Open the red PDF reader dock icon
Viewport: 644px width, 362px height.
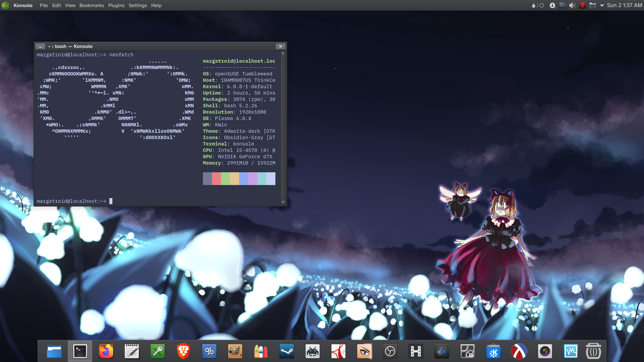(x=338, y=351)
